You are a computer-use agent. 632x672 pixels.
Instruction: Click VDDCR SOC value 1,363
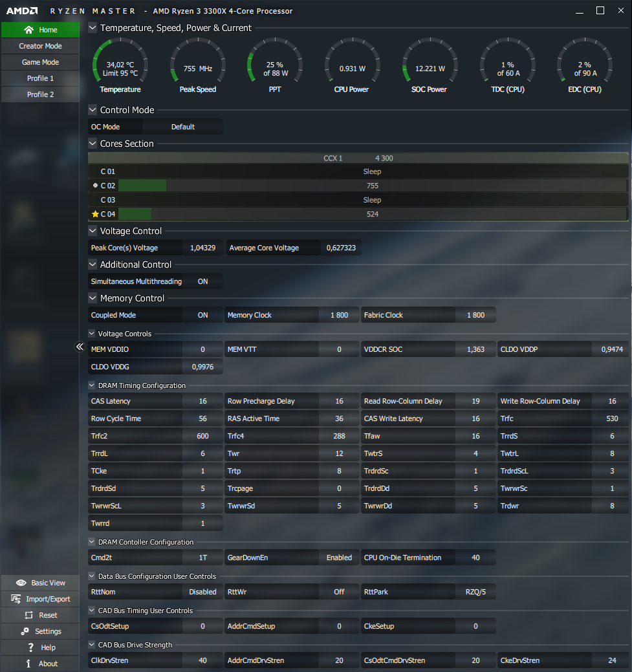tap(475, 349)
